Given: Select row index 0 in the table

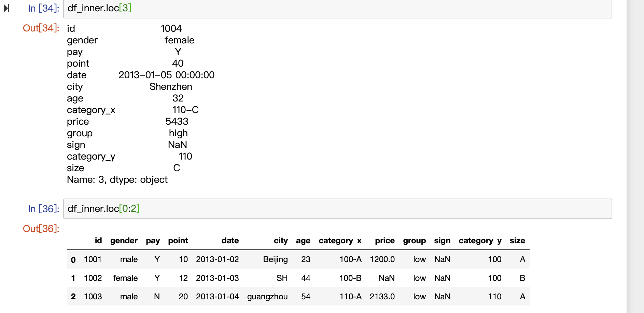Looking at the screenshot, I should click(x=73, y=260).
